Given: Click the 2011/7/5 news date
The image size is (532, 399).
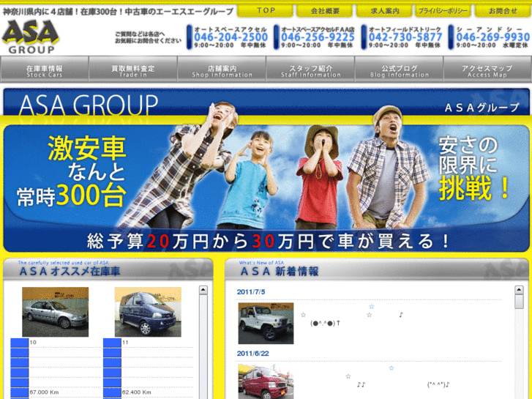Looking at the screenshot, I should click(x=251, y=292).
